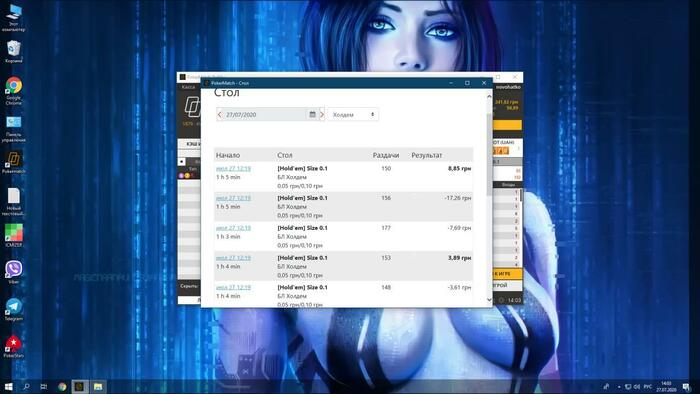The image size is (700, 394).
Task: Switch to Chrome from the taskbar
Action: 62,386
